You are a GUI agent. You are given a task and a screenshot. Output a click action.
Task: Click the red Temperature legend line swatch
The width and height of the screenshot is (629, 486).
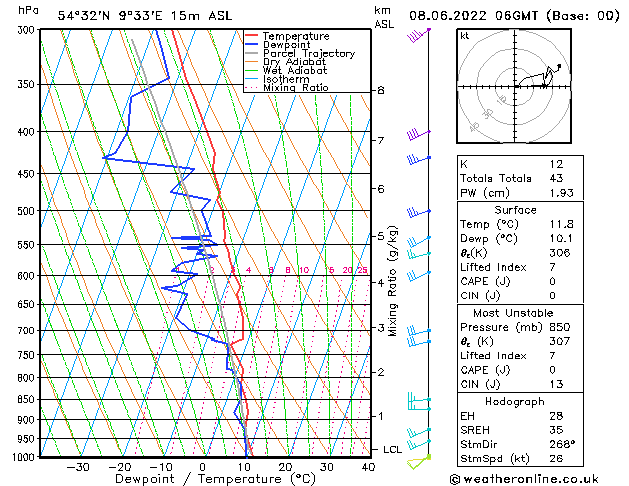pyautogui.click(x=252, y=36)
